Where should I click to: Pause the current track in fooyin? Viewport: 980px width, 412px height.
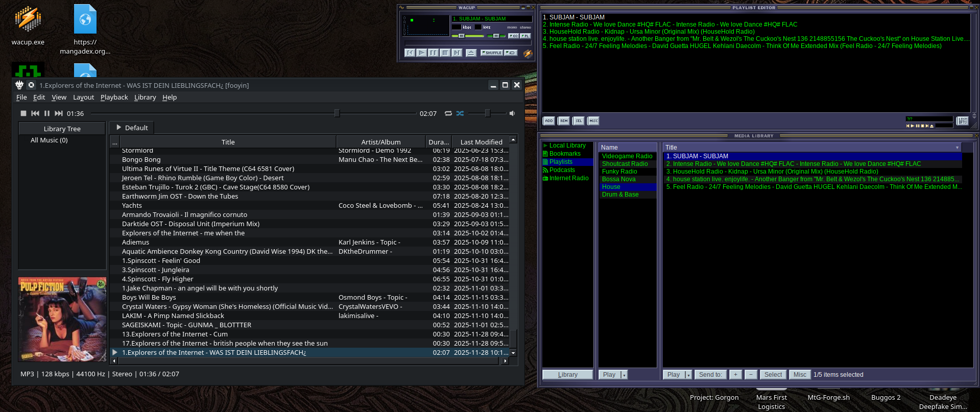tap(47, 113)
